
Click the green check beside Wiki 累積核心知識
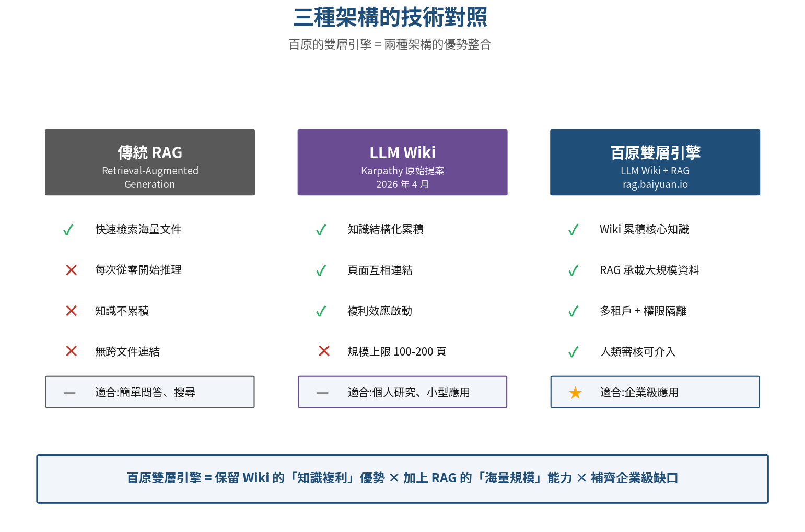(574, 230)
